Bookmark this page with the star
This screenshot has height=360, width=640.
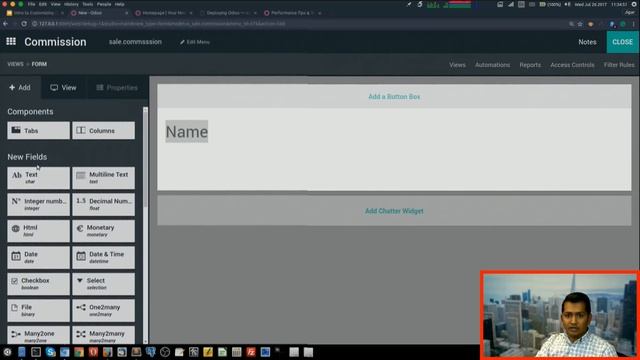point(580,24)
